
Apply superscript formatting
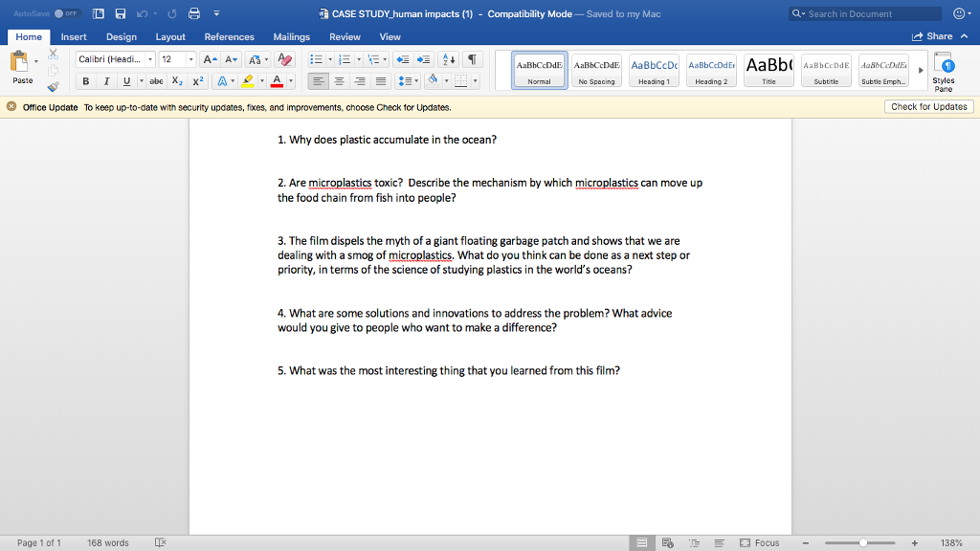(198, 81)
